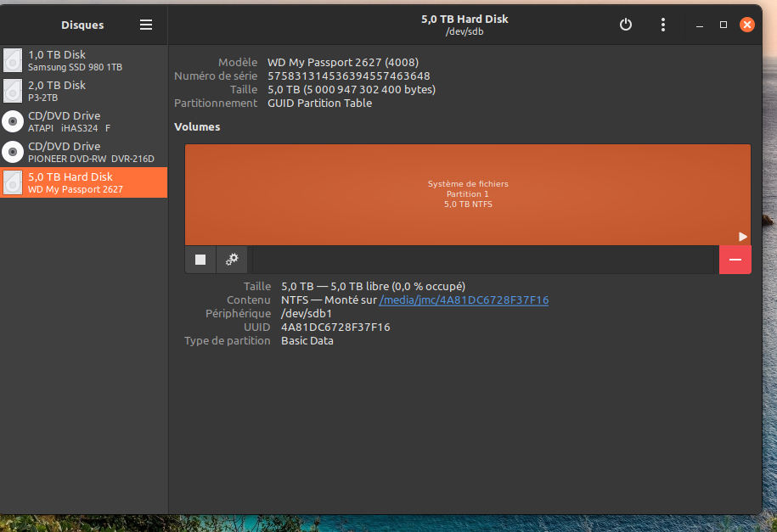Open the /media/jmc/4A81DC6728F37F16 mount link
Viewport: 777px width, 532px height.
click(464, 300)
